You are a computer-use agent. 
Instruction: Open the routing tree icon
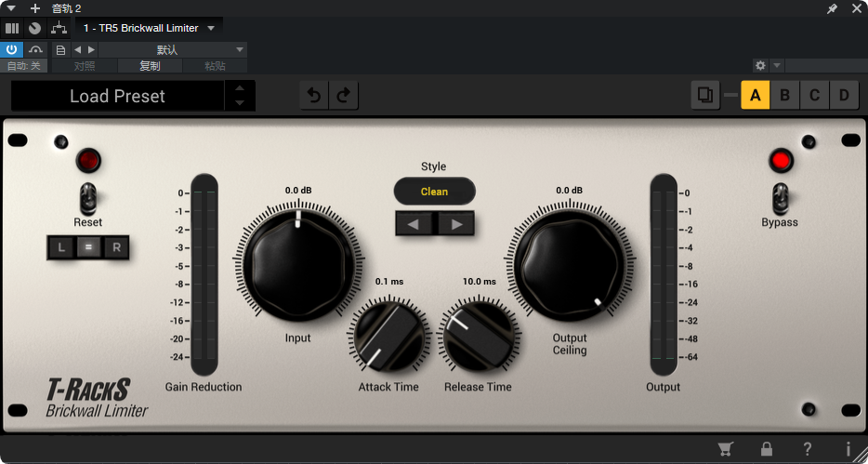point(59,28)
